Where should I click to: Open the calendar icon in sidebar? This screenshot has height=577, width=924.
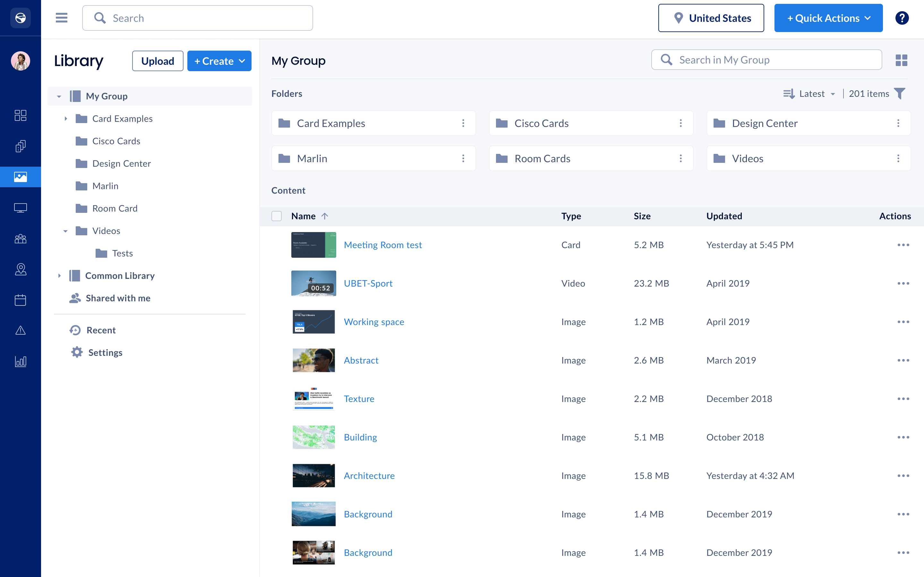click(20, 300)
